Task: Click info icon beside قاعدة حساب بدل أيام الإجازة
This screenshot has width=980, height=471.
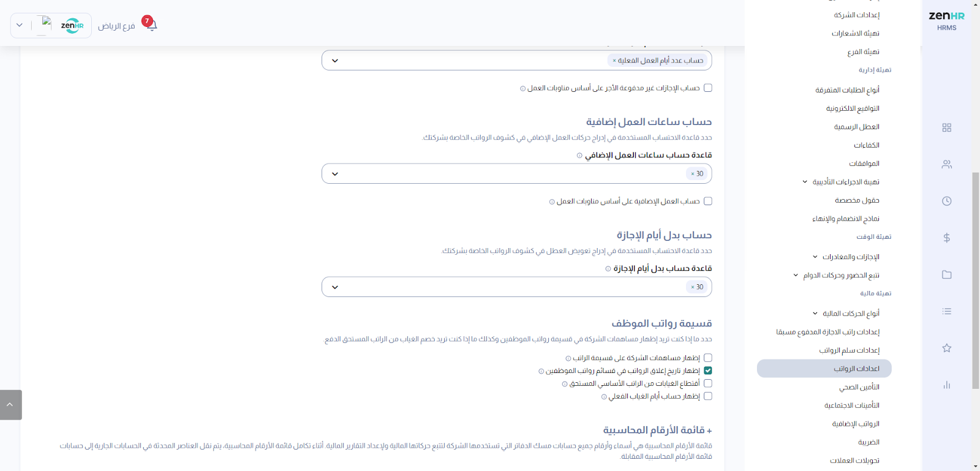Action: (608, 269)
